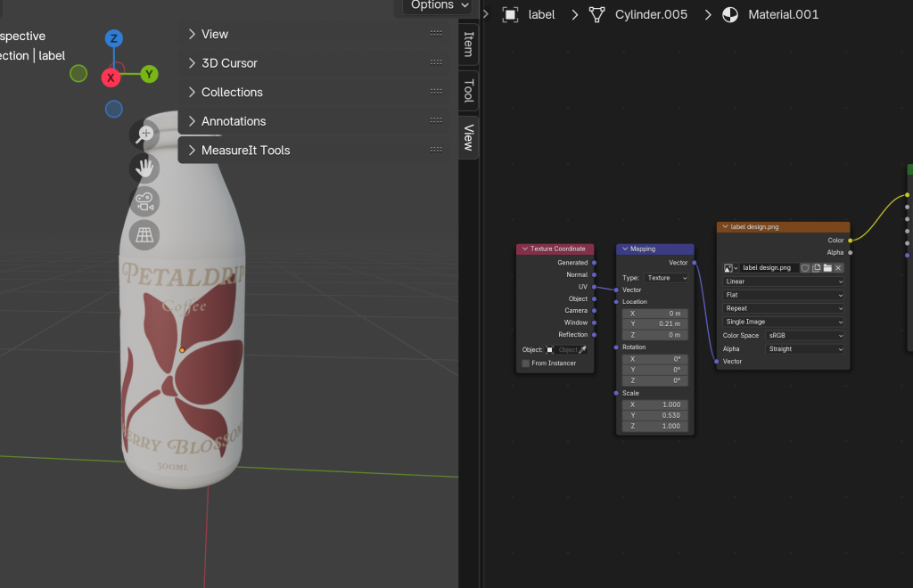The height and width of the screenshot is (588, 913).
Task: Click the eyedropper in the Object field
Action: (x=583, y=350)
